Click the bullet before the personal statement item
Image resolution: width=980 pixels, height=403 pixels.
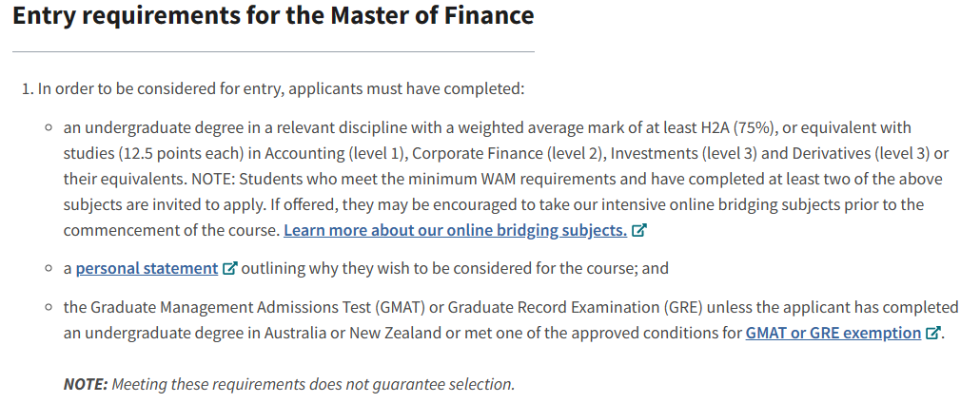pos(48,269)
